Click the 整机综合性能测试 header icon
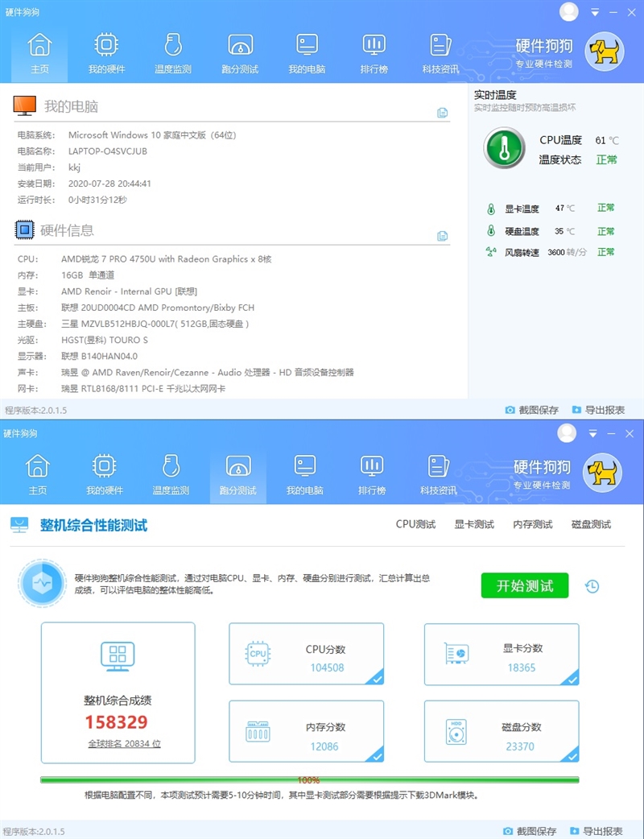 click(x=19, y=525)
